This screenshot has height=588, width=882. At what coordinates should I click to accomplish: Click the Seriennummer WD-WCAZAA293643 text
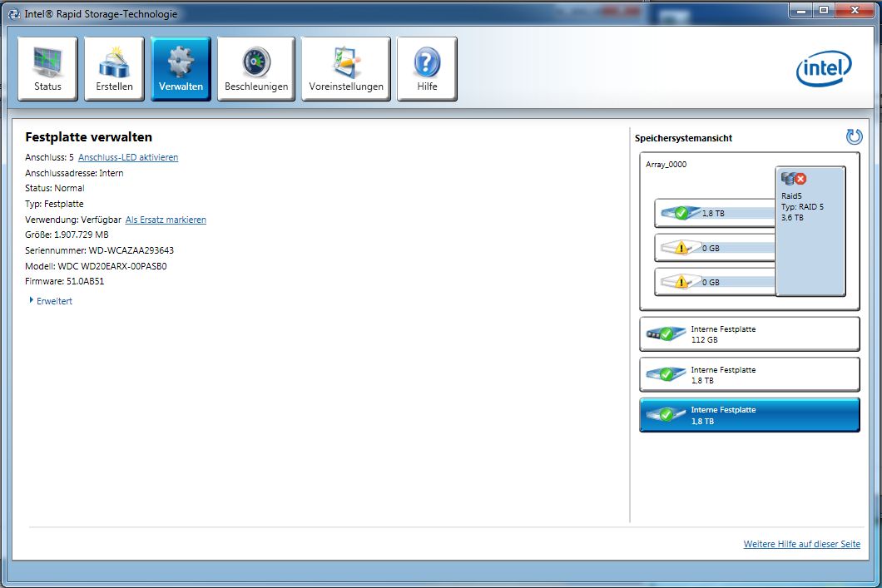100,250
